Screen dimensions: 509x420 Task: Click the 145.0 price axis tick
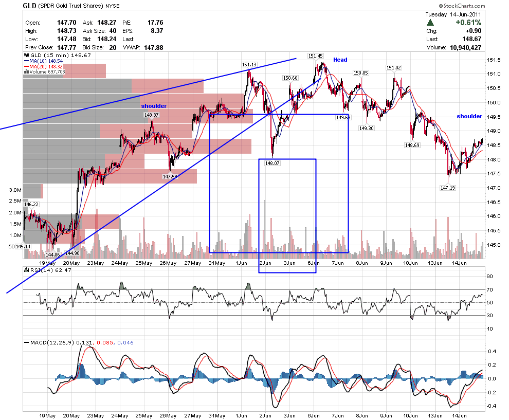coord(494,245)
